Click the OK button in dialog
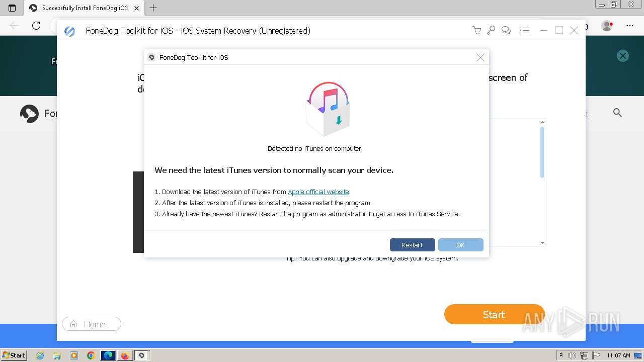This screenshot has height=362, width=644. coord(460,245)
